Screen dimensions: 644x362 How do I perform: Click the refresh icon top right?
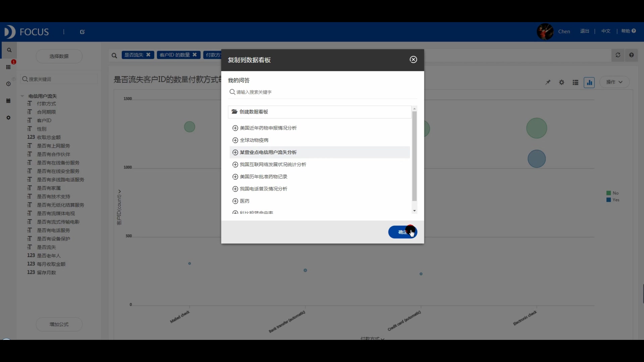pos(618,55)
